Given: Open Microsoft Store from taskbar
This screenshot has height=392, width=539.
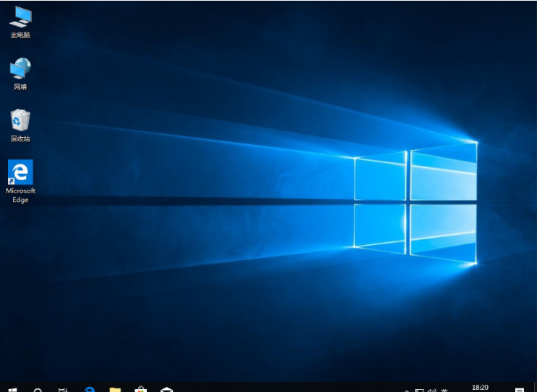Looking at the screenshot, I should pyautogui.click(x=141, y=389).
